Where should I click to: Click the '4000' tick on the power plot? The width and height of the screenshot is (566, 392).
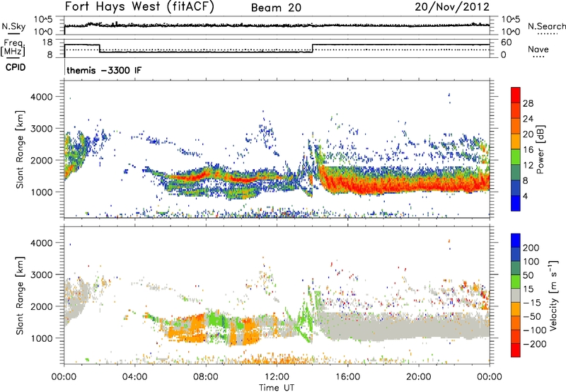(x=41, y=97)
